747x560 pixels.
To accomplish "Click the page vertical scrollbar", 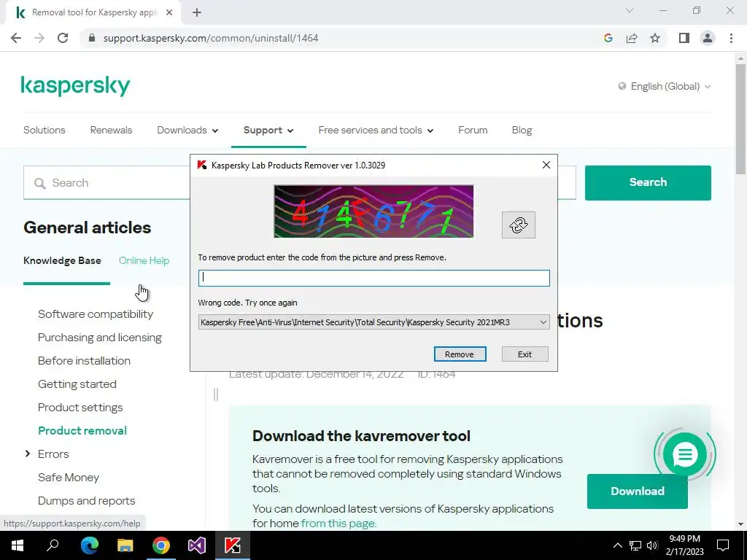I will (x=740, y=119).
